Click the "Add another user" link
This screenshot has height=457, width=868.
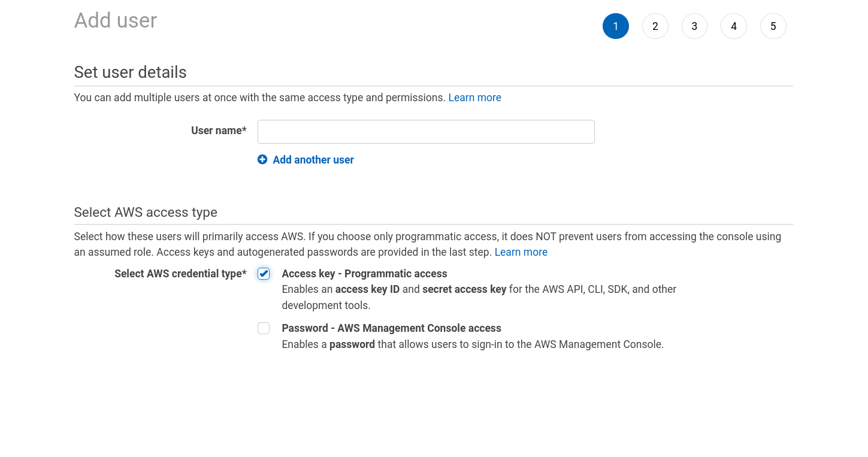(313, 159)
